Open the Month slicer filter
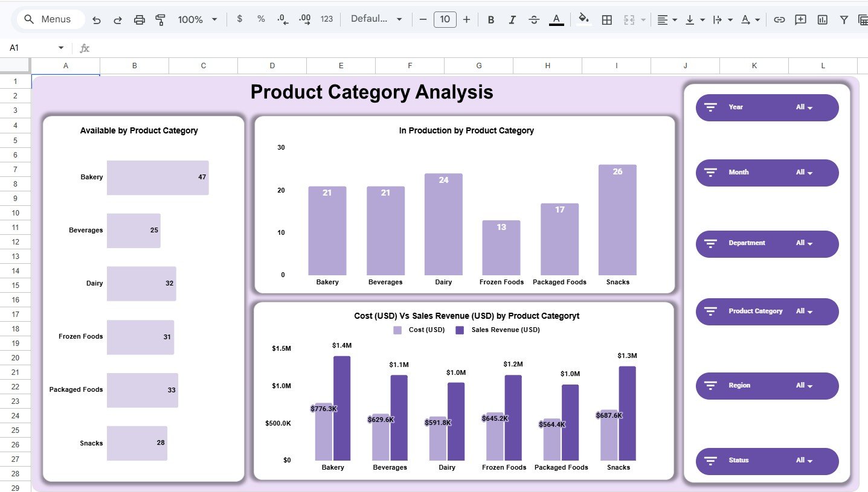 (x=767, y=173)
